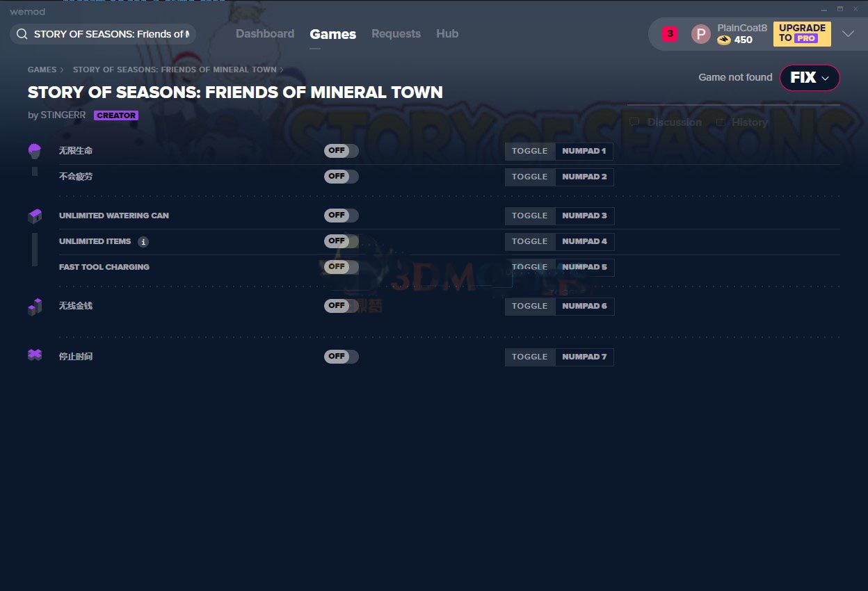Open the FIX dropdown button
Image resolution: width=868 pixels, height=591 pixels.
pyautogui.click(x=810, y=78)
